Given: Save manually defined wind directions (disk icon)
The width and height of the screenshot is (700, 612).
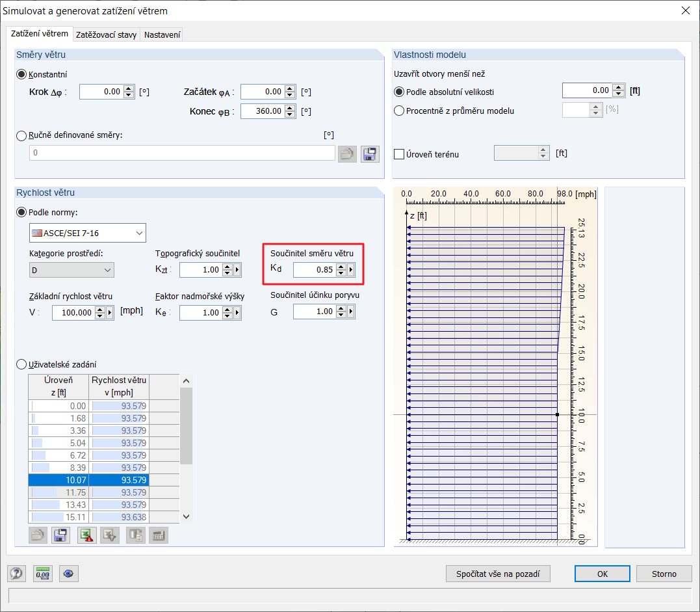Looking at the screenshot, I should pos(370,154).
